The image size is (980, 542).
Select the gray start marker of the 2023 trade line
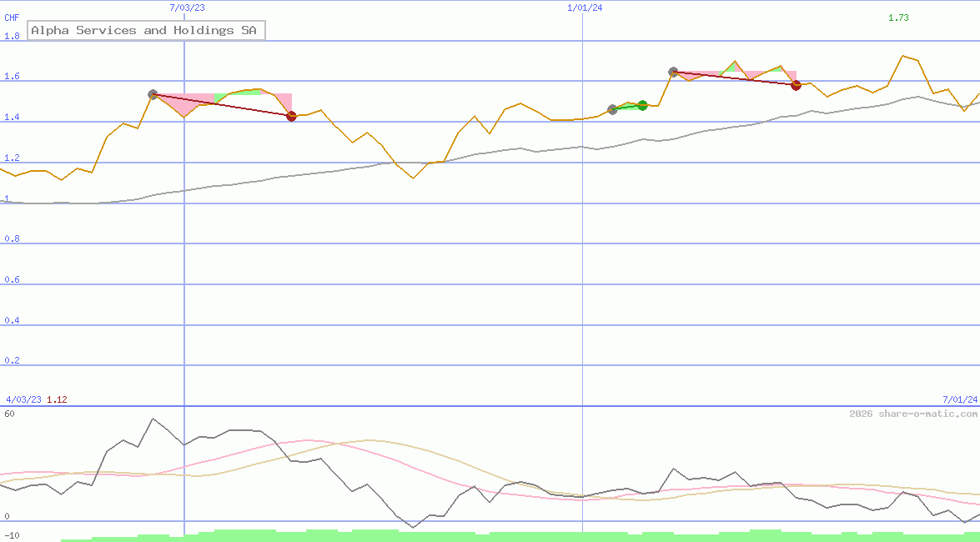click(x=153, y=95)
